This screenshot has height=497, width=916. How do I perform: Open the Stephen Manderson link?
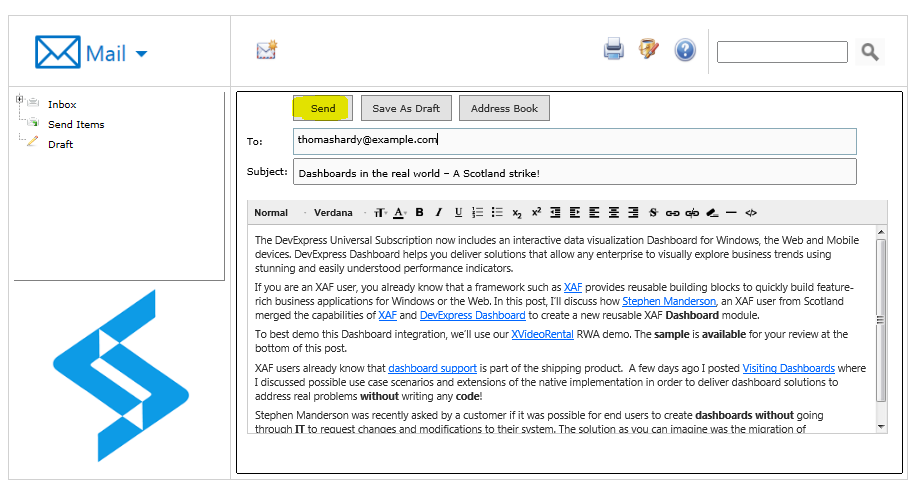click(x=669, y=301)
